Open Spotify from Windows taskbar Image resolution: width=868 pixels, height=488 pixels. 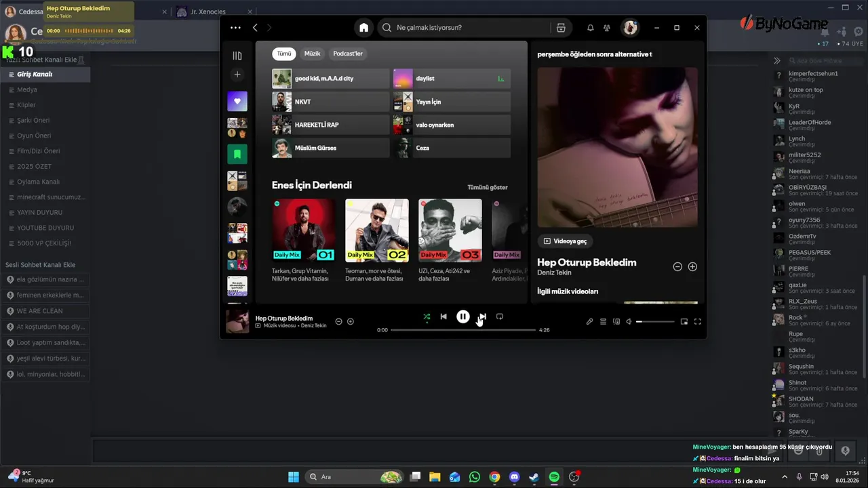[554, 477]
